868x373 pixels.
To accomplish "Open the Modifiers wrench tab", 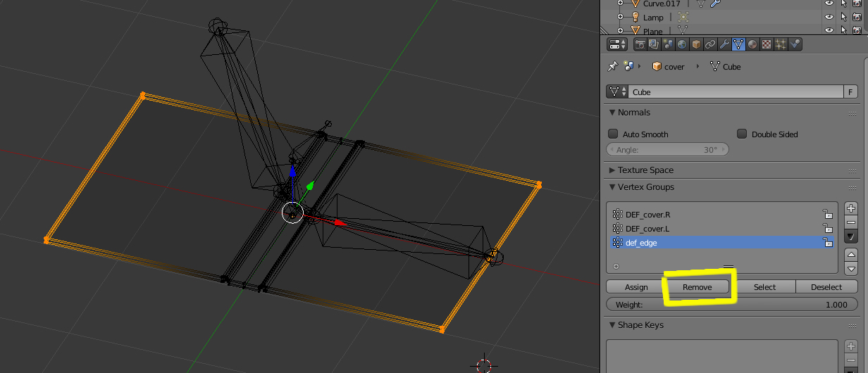I will click(724, 45).
